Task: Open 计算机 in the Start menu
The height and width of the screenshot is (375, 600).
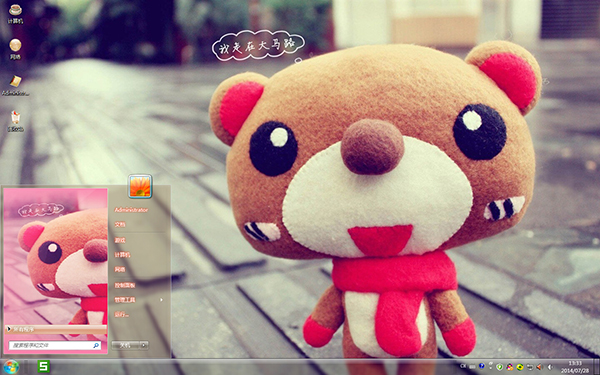Action: 122,254
